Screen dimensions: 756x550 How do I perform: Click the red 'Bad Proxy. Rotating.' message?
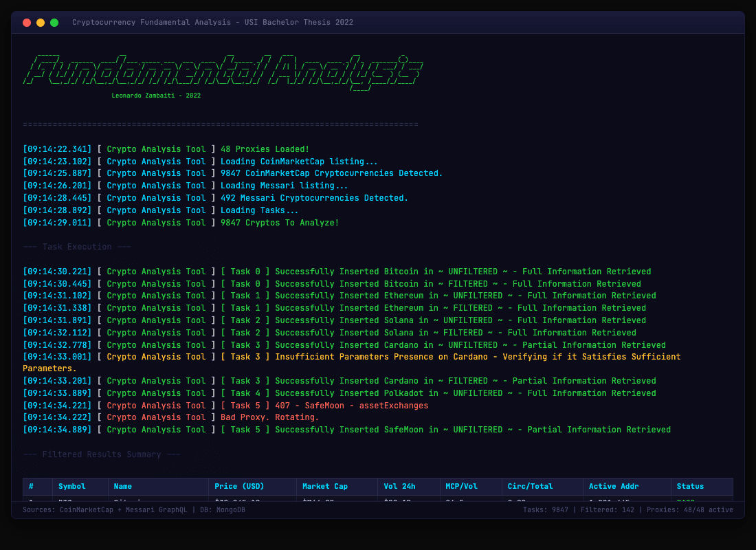[269, 417]
